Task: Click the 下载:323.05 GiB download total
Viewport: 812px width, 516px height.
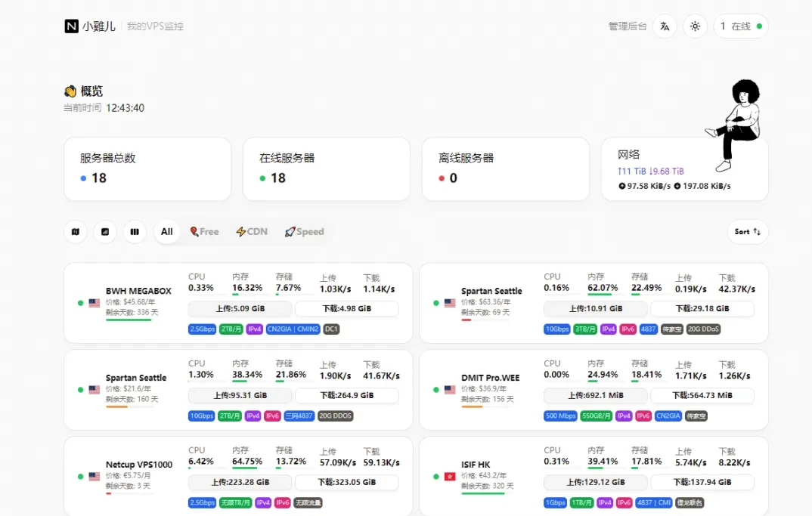Action: [347, 482]
